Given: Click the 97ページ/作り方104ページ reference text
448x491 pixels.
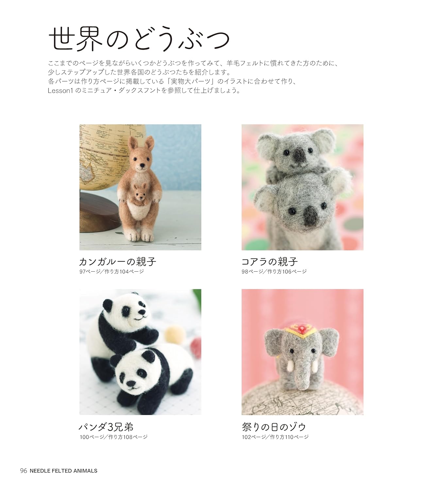Looking at the screenshot, I should click(x=112, y=271).
